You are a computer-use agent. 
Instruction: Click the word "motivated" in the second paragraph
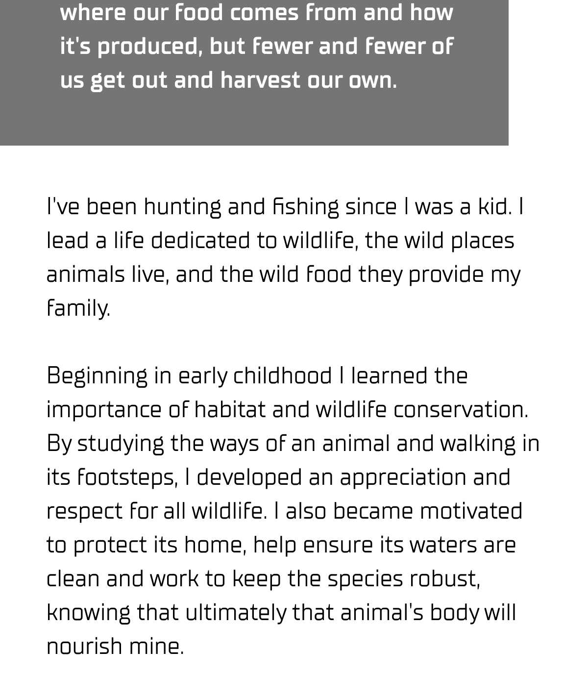click(471, 511)
